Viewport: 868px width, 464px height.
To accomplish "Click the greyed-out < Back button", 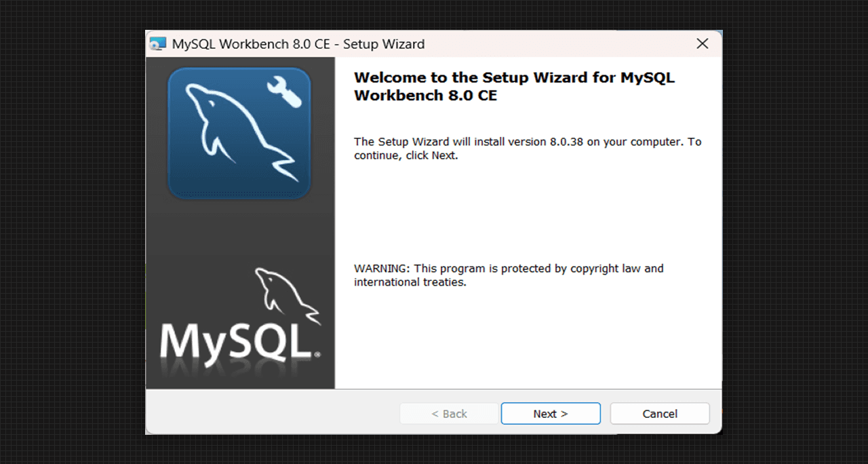I will coord(449,414).
